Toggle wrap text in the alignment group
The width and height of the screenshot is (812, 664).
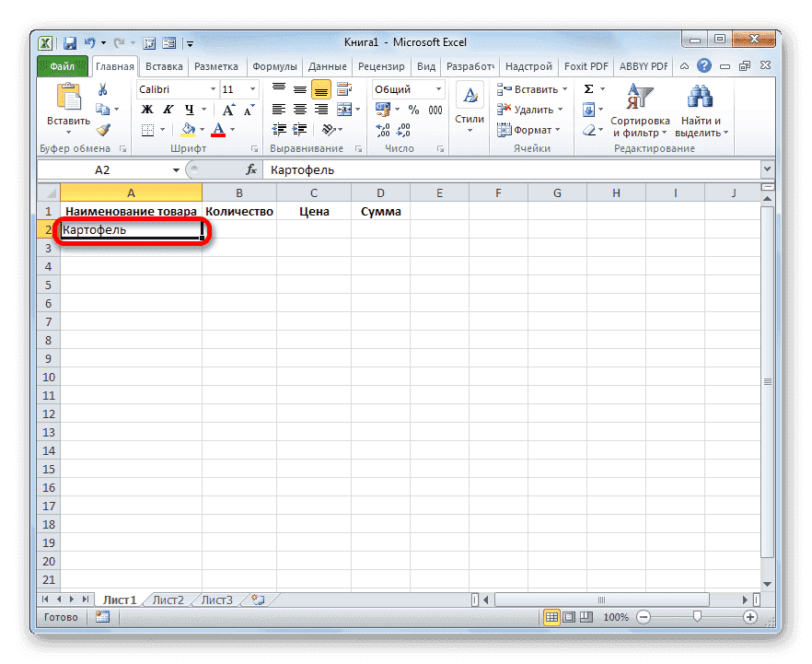tap(344, 89)
